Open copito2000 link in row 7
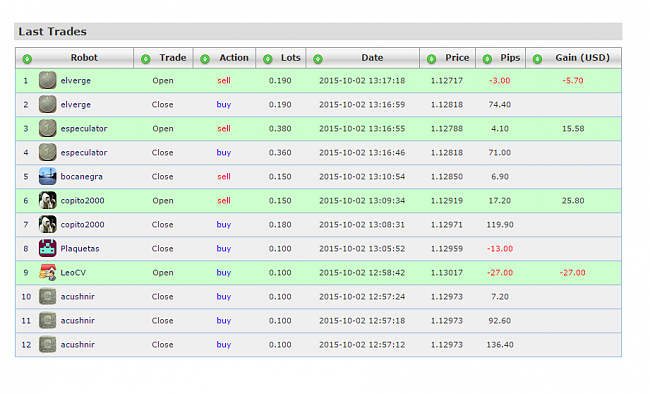The height and width of the screenshot is (394, 650). click(82, 225)
